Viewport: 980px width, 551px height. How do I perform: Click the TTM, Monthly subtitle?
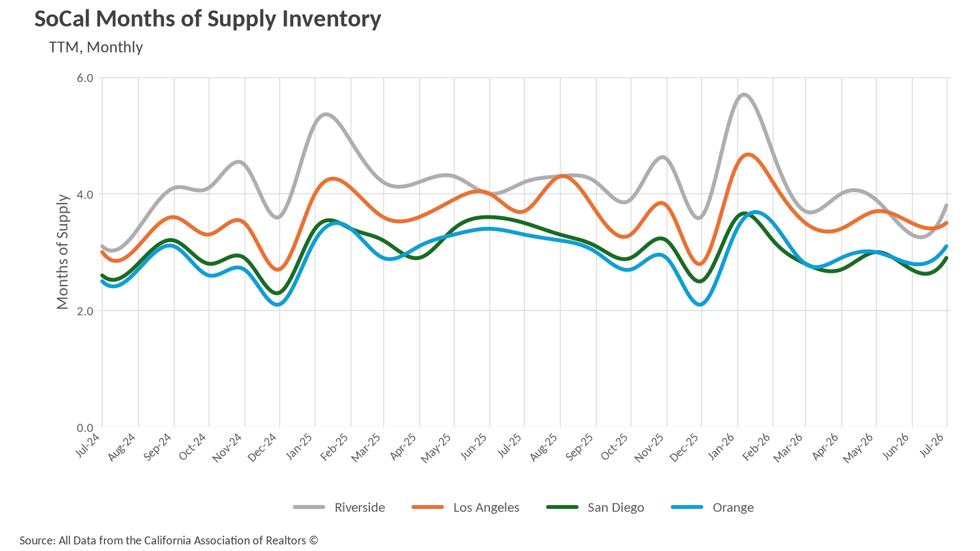96,47
